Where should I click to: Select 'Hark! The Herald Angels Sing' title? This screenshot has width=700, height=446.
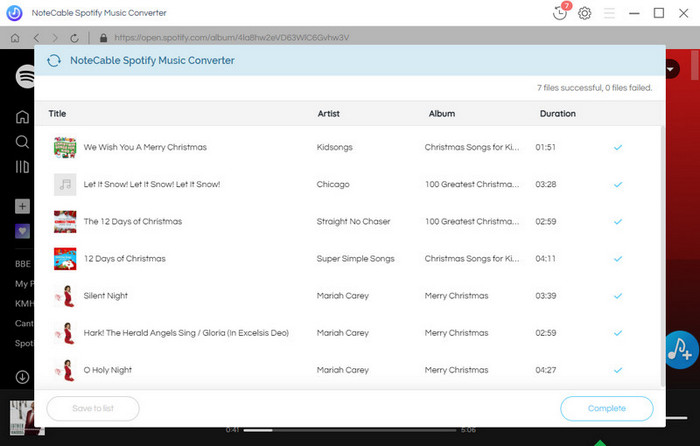(x=186, y=333)
